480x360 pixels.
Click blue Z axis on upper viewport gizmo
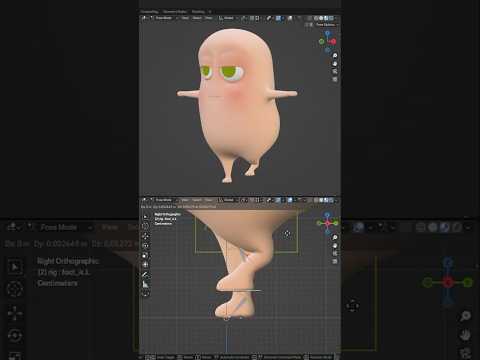[x=327, y=33]
